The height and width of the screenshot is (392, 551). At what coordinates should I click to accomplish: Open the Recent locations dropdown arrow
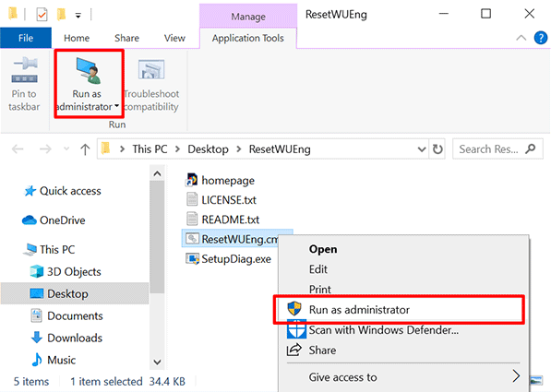(x=66, y=149)
